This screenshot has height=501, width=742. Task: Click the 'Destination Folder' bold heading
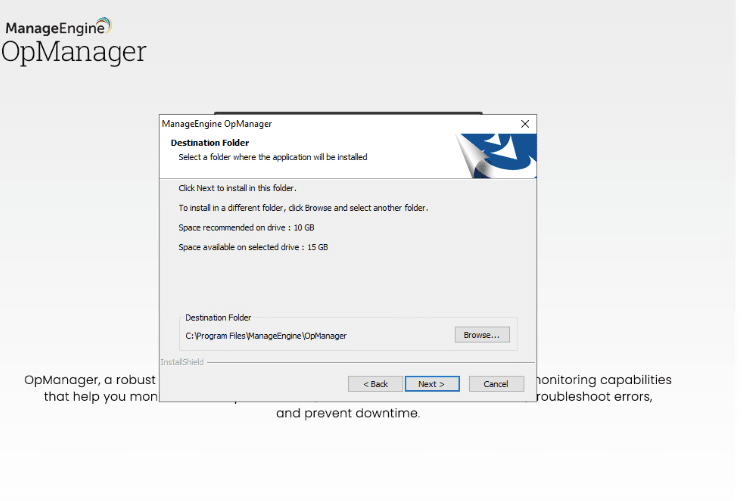pyautogui.click(x=210, y=142)
